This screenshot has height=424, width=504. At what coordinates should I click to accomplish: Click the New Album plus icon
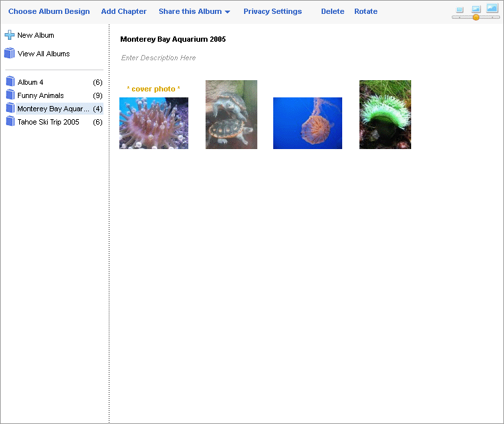10,34
